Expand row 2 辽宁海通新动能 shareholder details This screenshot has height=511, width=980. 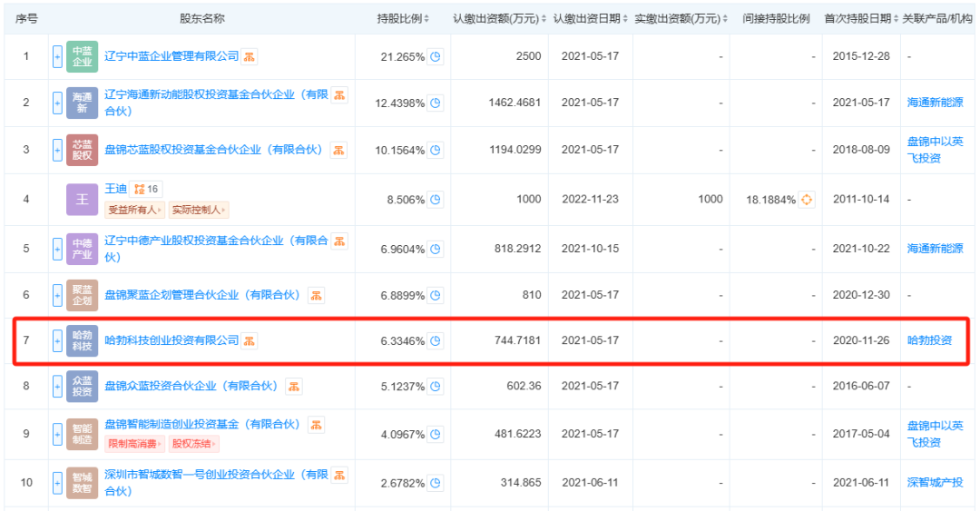pyautogui.click(x=57, y=103)
